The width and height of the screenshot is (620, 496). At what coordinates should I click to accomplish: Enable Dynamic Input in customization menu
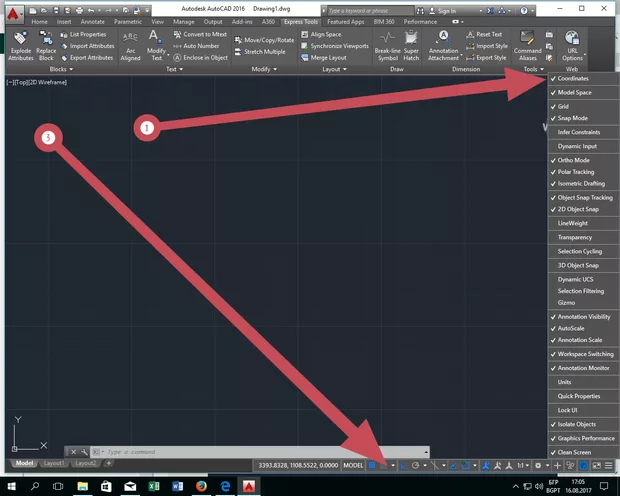pos(584,146)
